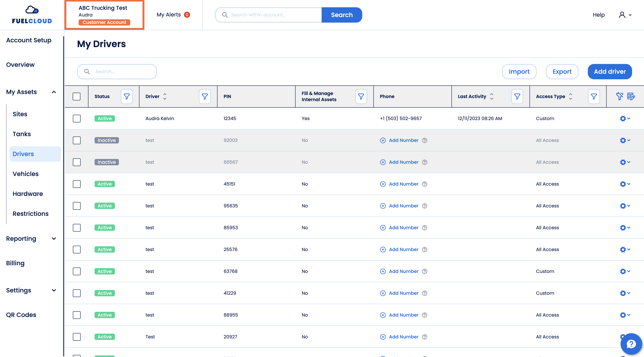
Task: Click help icon beside Add Number, PIN 41229
Action: (x=424, y=293)
